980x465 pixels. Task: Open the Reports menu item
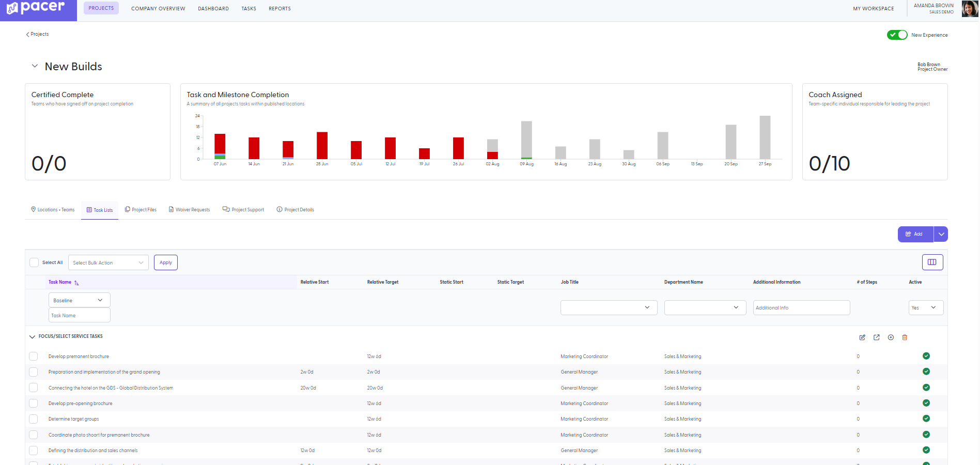coord(279,9)
